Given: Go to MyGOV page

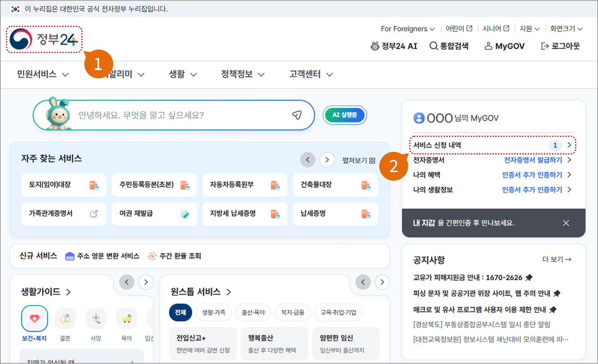Looking at the screenshot, I should coord(504,46).
